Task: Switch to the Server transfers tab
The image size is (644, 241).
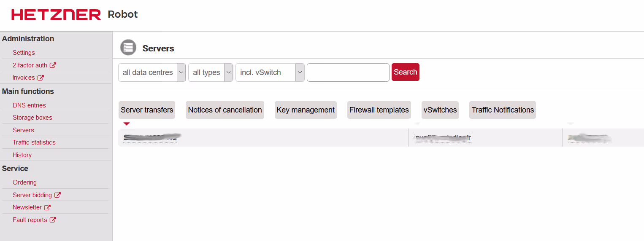Action: coord(147,110)
